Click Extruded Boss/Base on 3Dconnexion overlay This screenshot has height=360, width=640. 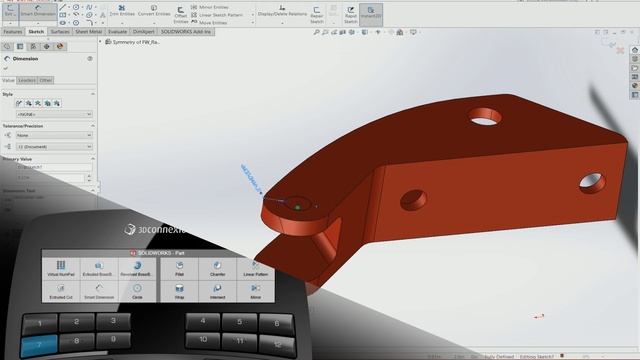pos(98,269)
